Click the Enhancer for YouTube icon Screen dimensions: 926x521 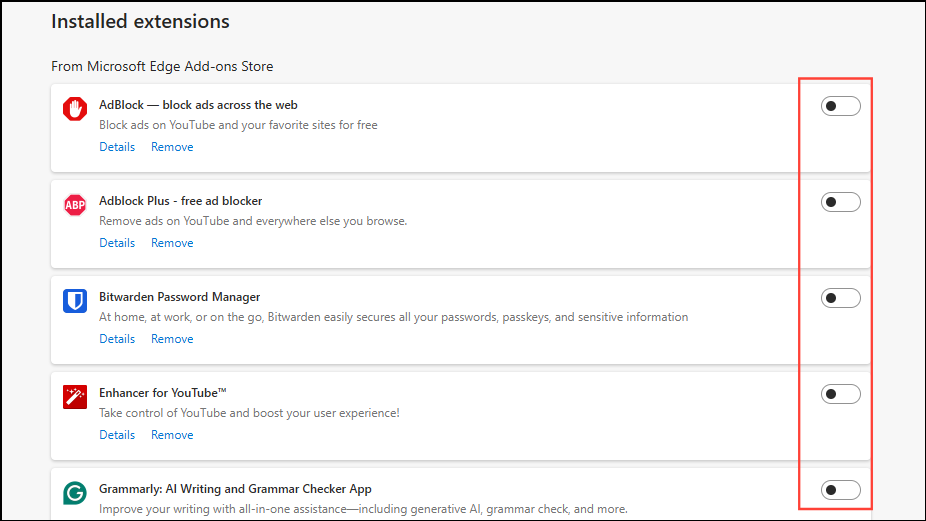(x=75, y=397)
